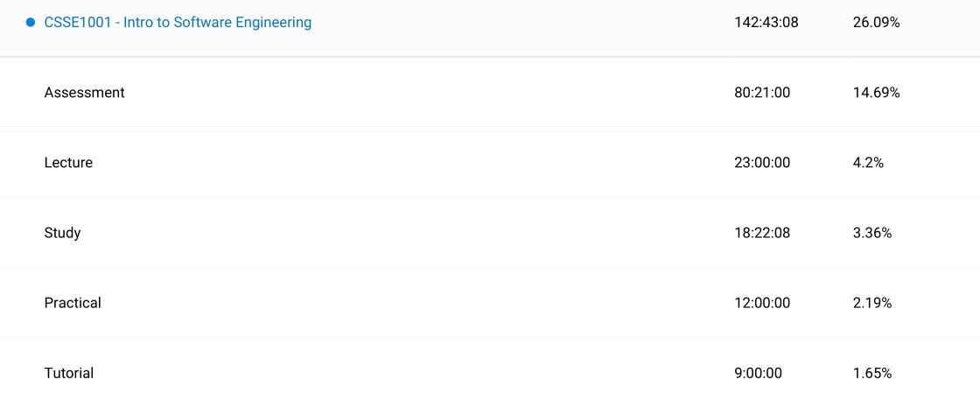Select the Tutorial task label

click(69, 373)
